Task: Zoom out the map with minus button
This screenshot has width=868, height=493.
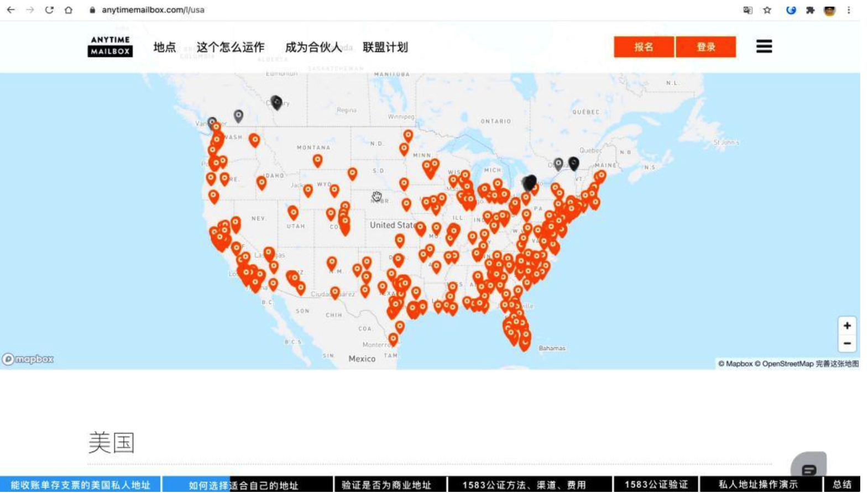Action: (x=846, y=343)
